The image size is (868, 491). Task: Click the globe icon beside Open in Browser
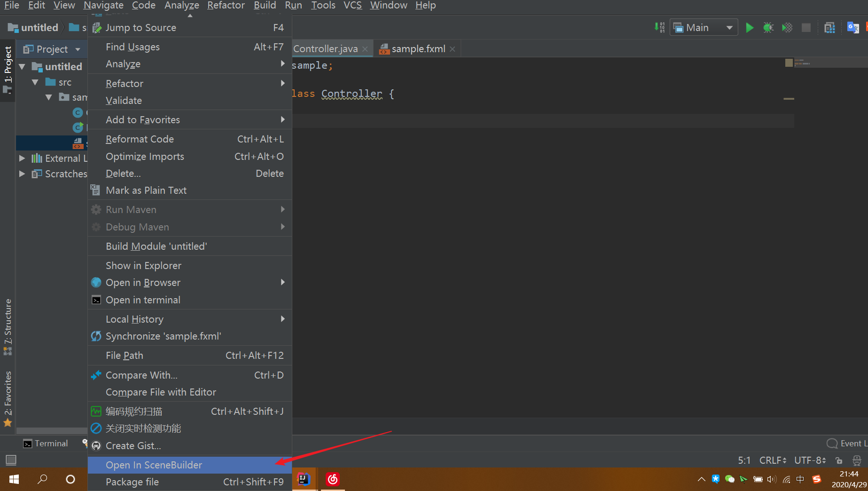click(x=96, y=282)
